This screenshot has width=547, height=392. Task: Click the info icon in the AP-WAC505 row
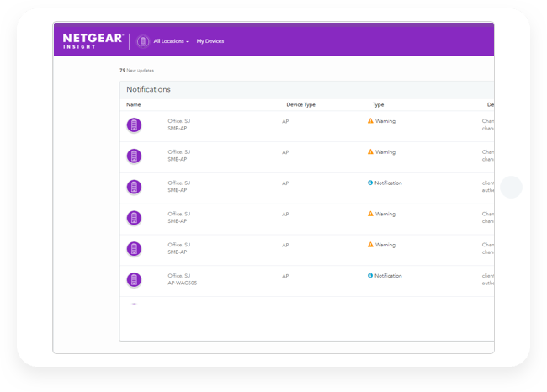coord(370,276)
